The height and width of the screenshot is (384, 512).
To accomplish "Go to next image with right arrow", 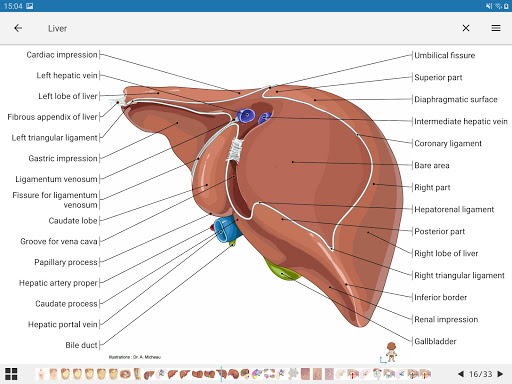I will pyautogui.click(x=500, y=374).
